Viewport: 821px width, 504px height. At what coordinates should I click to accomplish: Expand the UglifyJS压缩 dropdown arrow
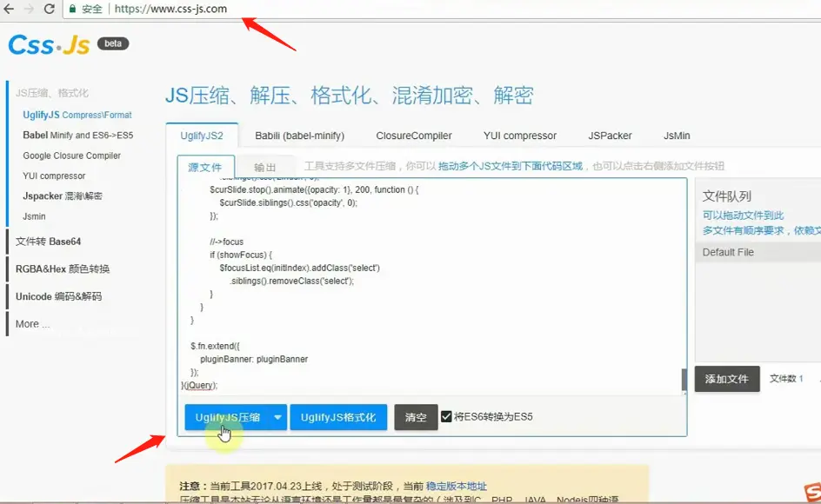277,417
